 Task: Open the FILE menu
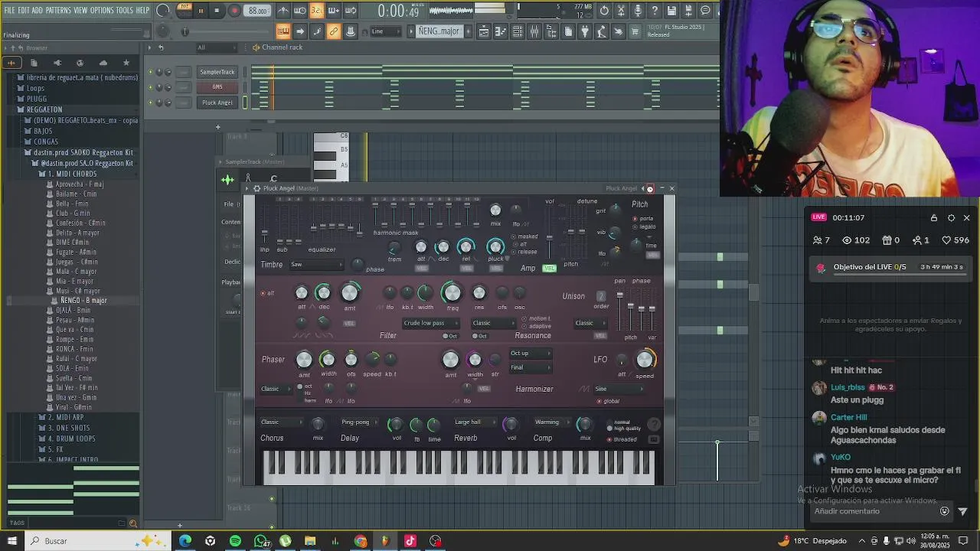pyautogui.click(x=9, y=10)
